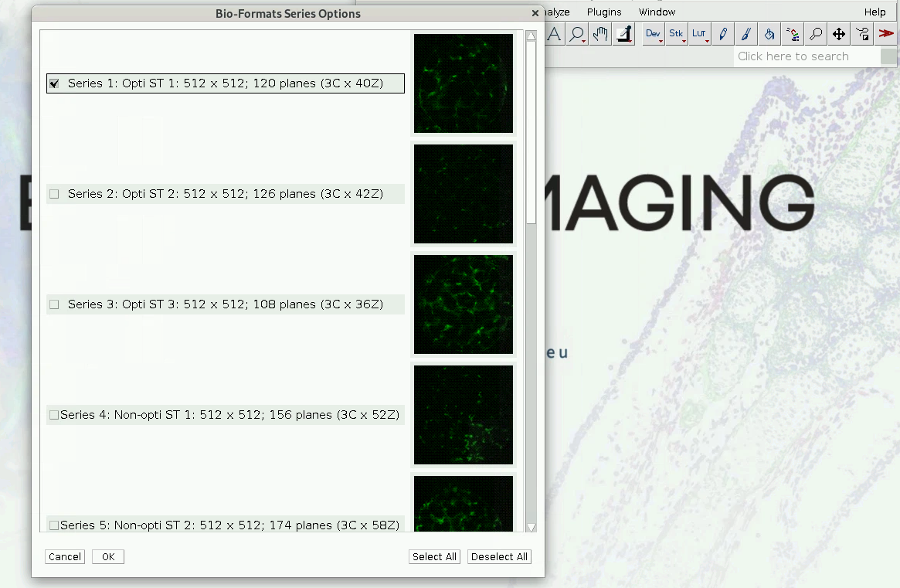Image resolution: width=900 pixels, height=588 pixels.
Task: Click the search lens icon right of Spray can
Action: click(816, 34)
